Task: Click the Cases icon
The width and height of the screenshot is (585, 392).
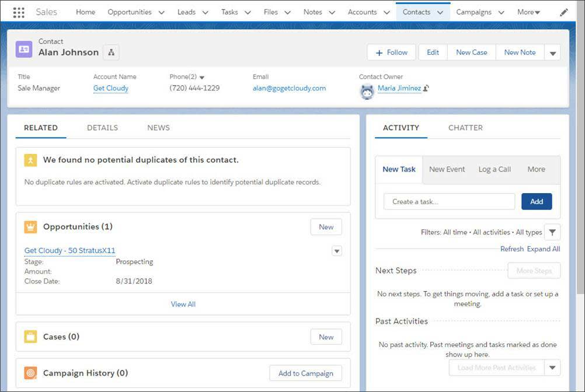Action: click(30, 337)
